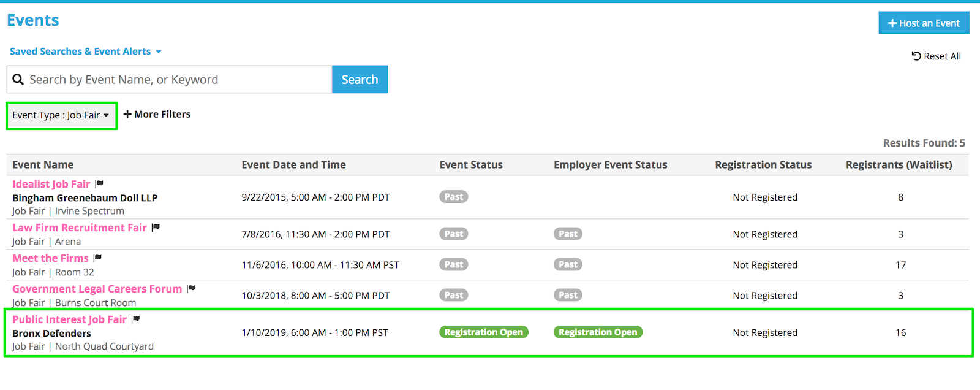
Task: Open the Public Interest Job Fair link
Action: (x=69, y=319)
